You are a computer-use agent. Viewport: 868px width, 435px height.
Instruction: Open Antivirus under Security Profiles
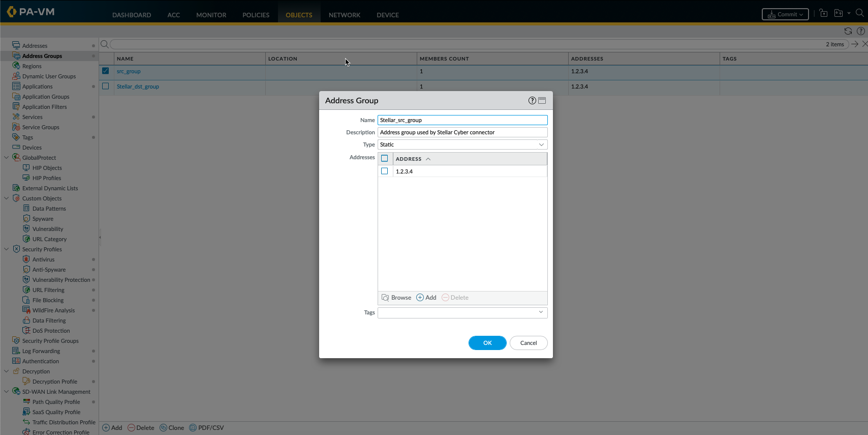click(x=43, y=259)
